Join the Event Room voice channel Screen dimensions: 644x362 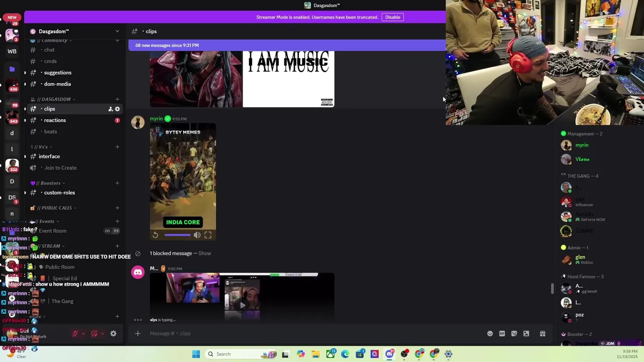pyautogui.click(x=74, y=231)
